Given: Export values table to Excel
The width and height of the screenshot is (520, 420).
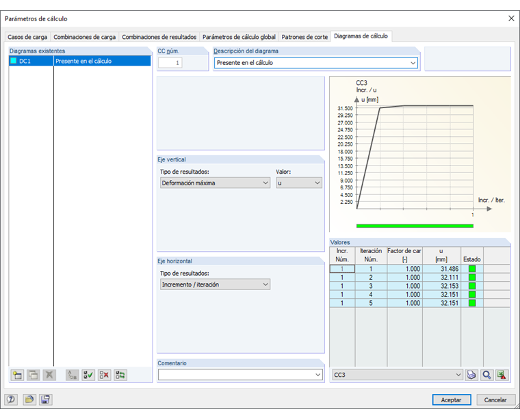Looking at the screenshot, I should pyautogui.click(x=502, y=375).
